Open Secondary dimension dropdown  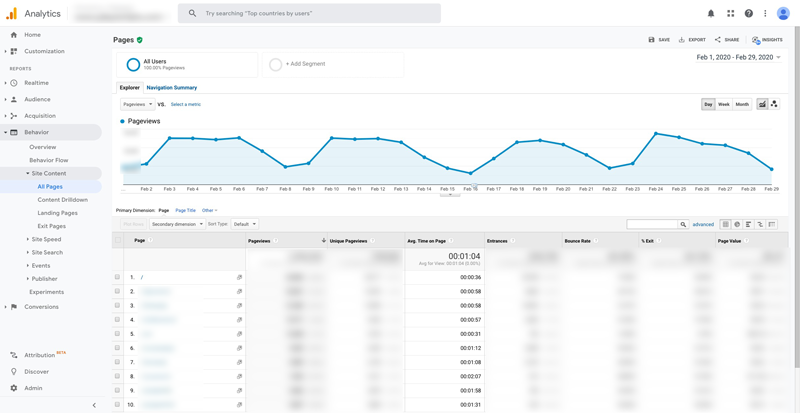point(178,224)
